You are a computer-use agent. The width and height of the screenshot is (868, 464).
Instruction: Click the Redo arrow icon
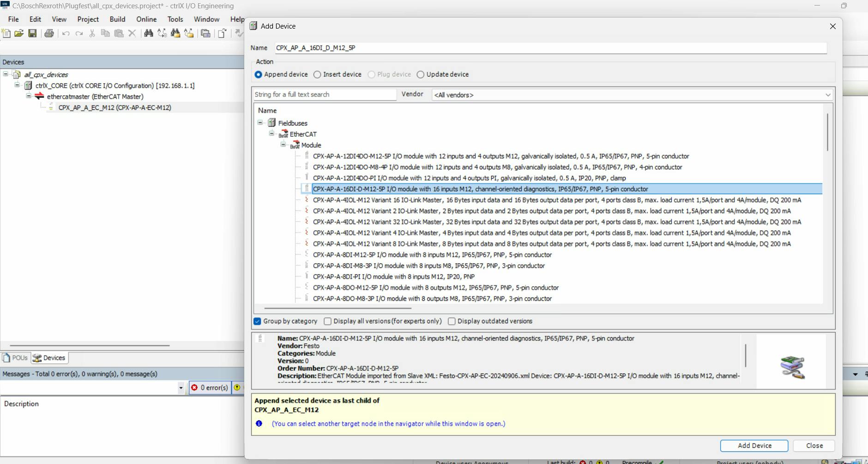coord(79,33)
